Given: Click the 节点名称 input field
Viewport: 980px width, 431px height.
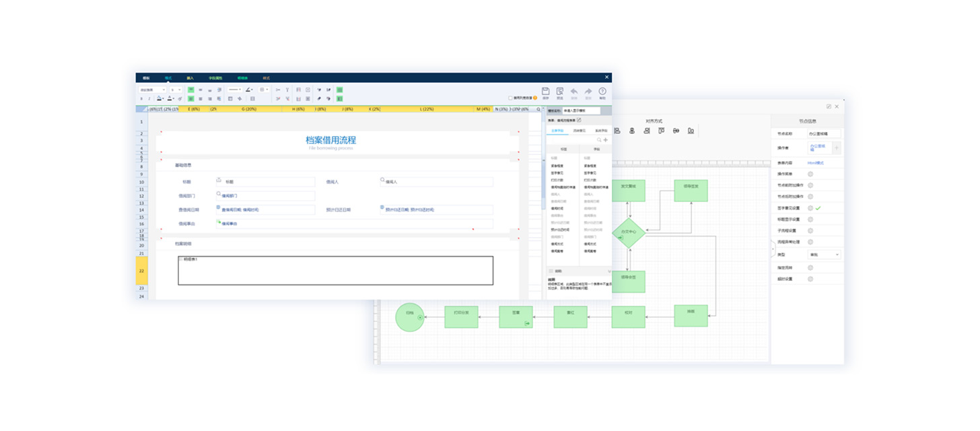Looking at the screenshot, I should 825,134.
